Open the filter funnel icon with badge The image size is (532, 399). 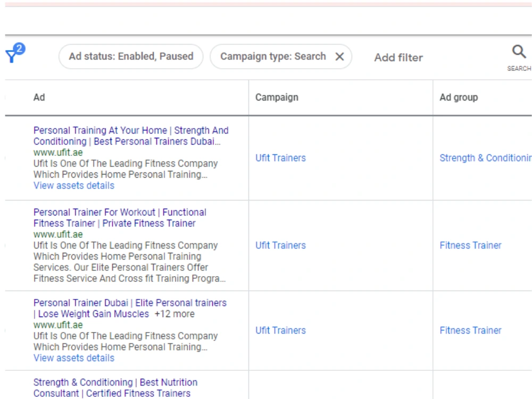15,53
